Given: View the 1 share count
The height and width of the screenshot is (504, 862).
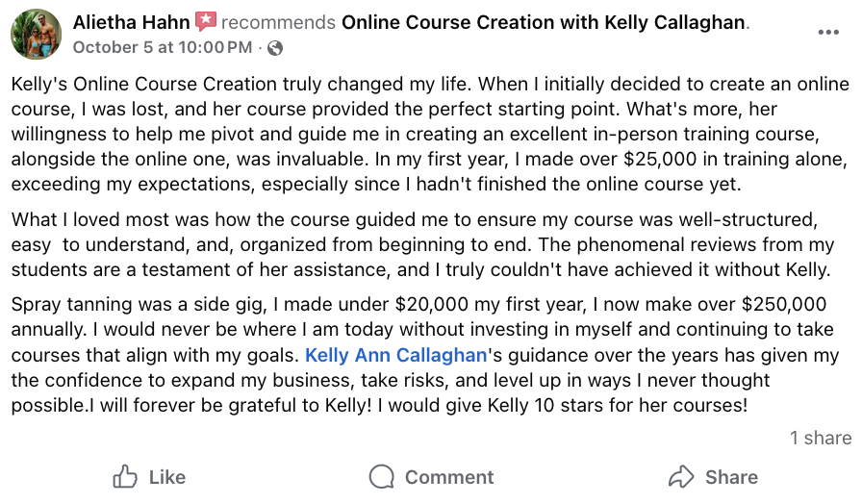Looking at the screenshot, I should (x=820, y=438).
